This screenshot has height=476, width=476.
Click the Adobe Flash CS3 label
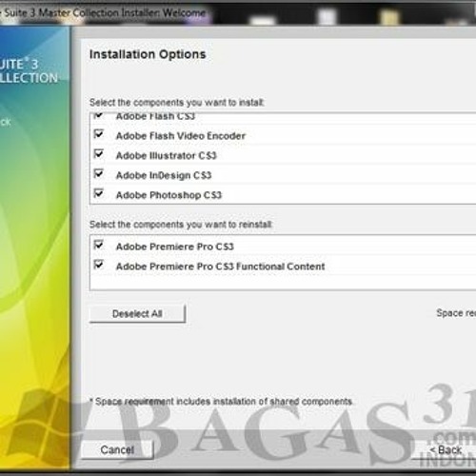[x=155, y=116]
